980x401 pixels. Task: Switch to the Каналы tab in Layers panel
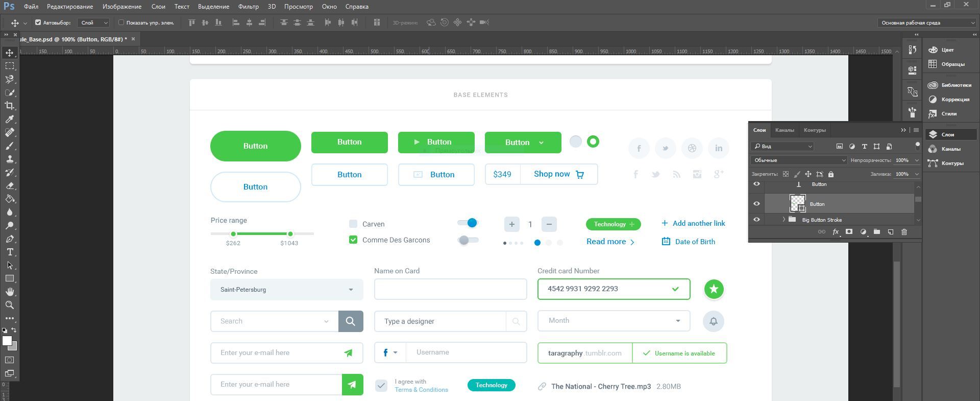coord(785,130)
